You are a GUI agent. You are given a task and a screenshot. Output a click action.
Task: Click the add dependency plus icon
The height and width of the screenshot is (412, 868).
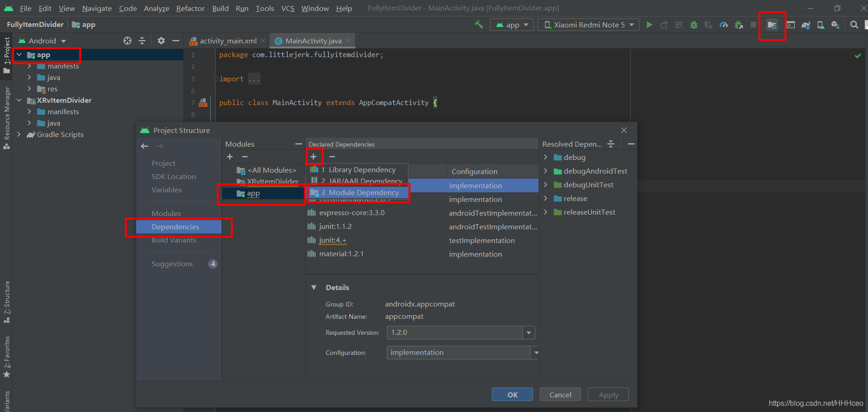click(313, 157)
